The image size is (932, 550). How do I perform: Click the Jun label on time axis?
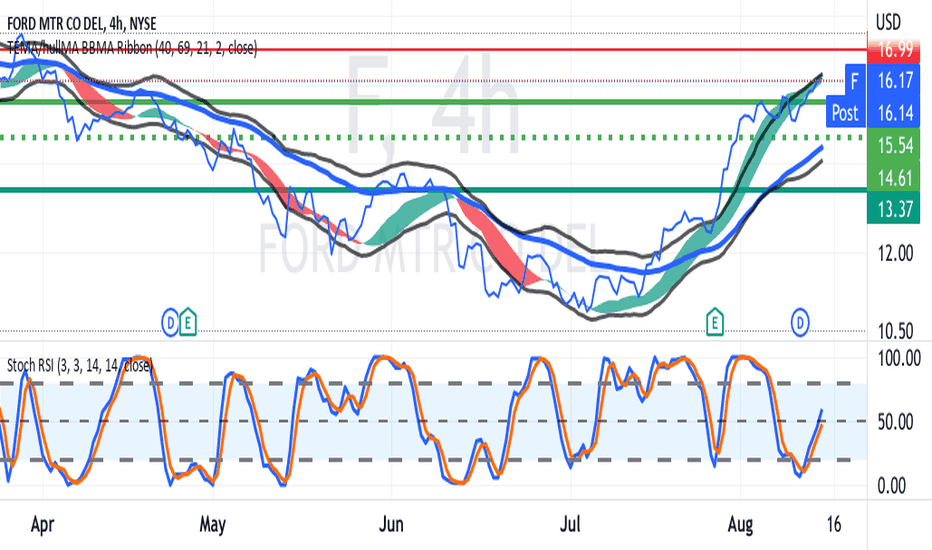tap(391, 525)
